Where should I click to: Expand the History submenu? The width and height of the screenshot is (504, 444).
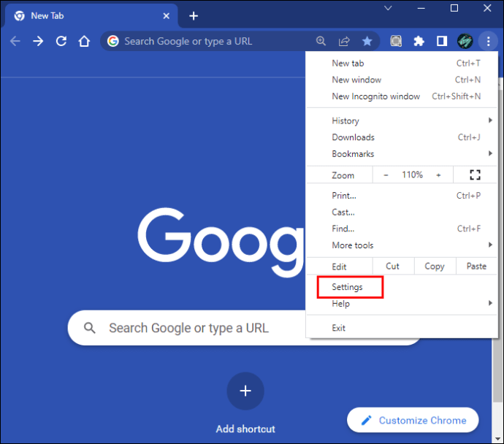point(402,120)
